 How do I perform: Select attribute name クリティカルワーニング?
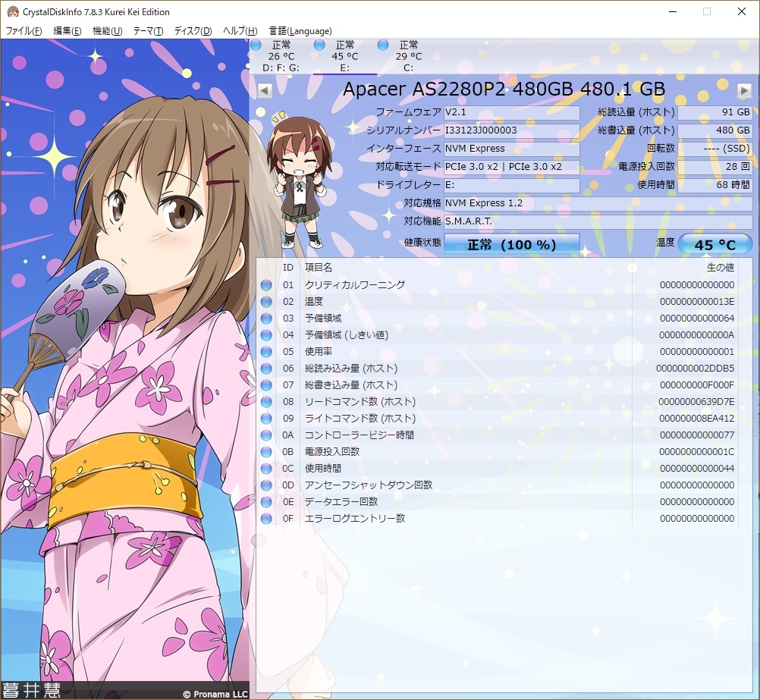point(355,285)
